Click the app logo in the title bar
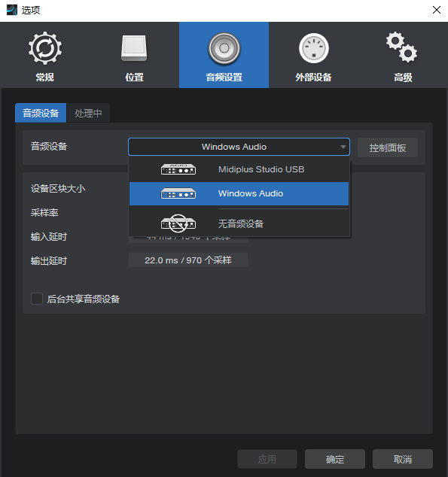 12,10
